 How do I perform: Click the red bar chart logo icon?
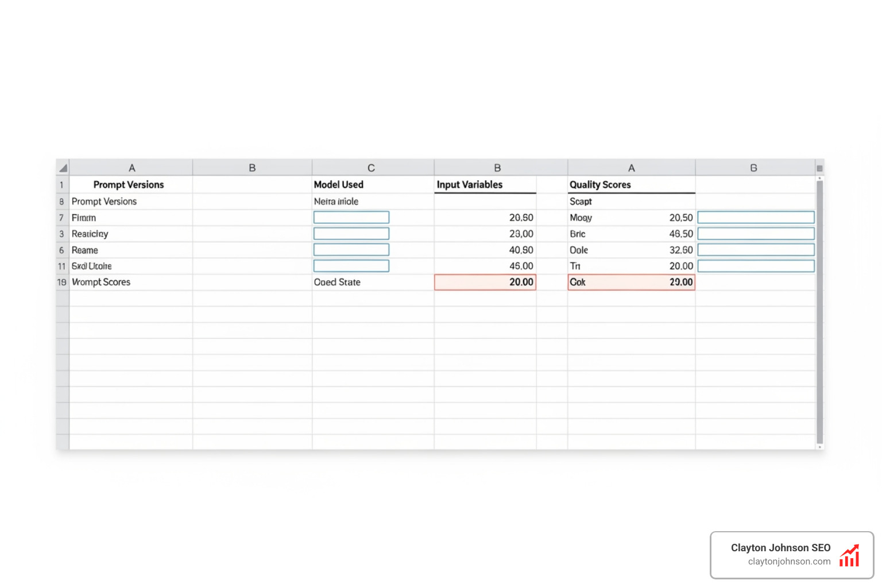[x=849, y=555]
